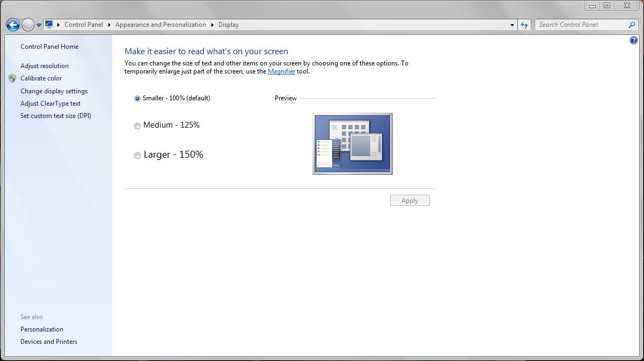The width and height of the screenshot is (644, 361).
Task: Expand the chevron after Control Panel breadcrumb
Action: tap(109, 25)
